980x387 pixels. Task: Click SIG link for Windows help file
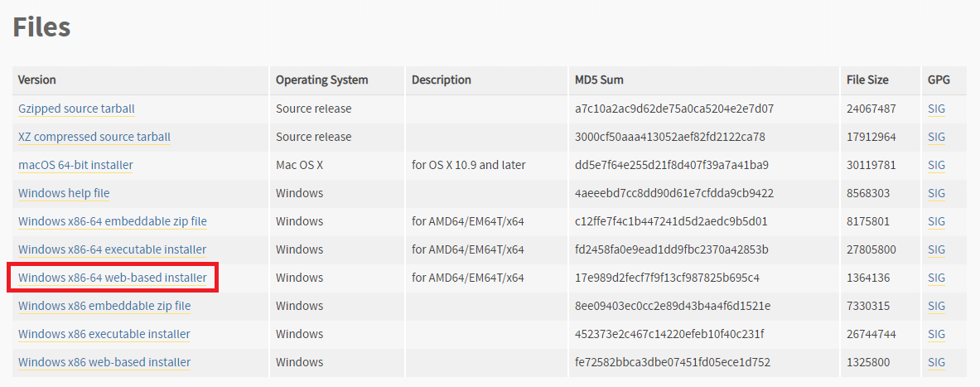[x=936, y=193]
